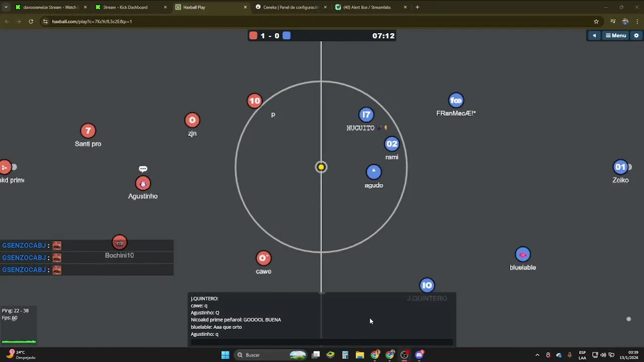
Task: Open File Explorer from the taskbar
Action: click(360, 355)
